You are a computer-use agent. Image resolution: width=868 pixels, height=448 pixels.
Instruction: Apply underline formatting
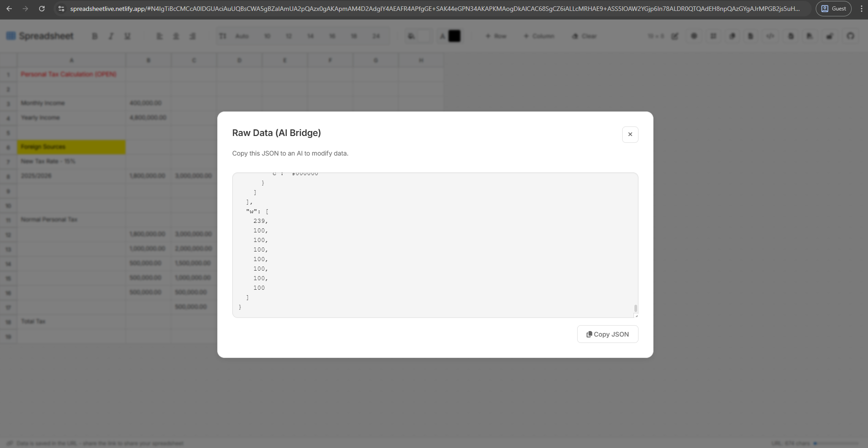(127, 36)
